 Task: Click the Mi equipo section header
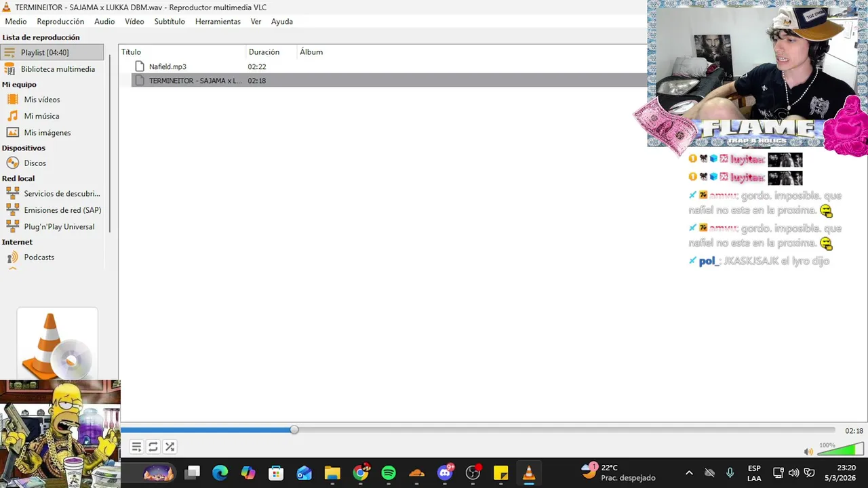pos(19,85)
